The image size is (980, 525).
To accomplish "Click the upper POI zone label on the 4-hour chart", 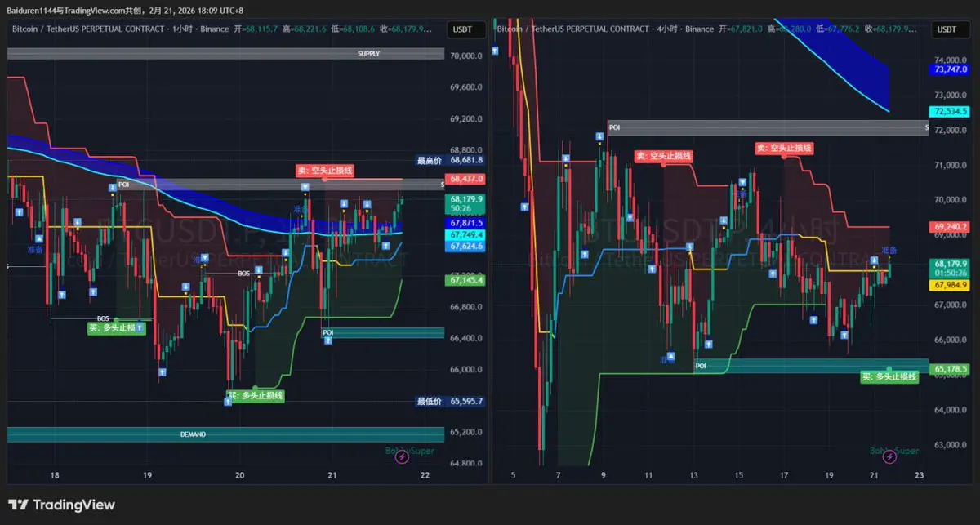I will tap(615, 128).
